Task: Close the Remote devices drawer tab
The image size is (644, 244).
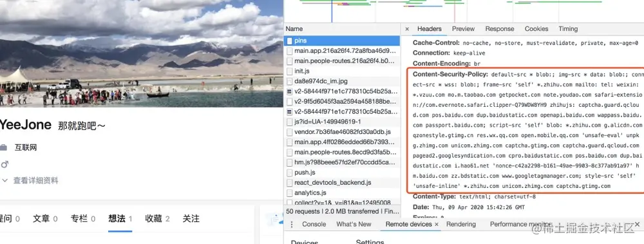Action: 437,224
